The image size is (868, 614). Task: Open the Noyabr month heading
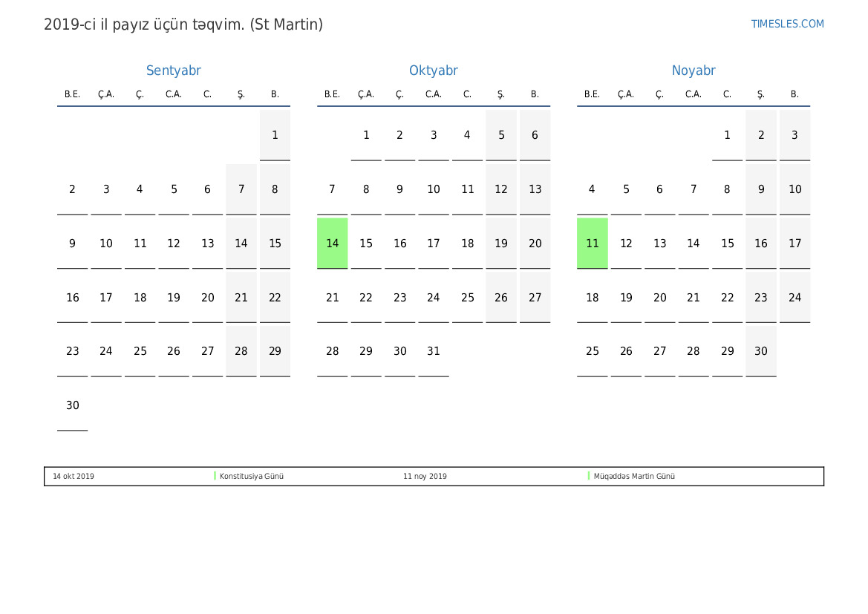point(693,71)
